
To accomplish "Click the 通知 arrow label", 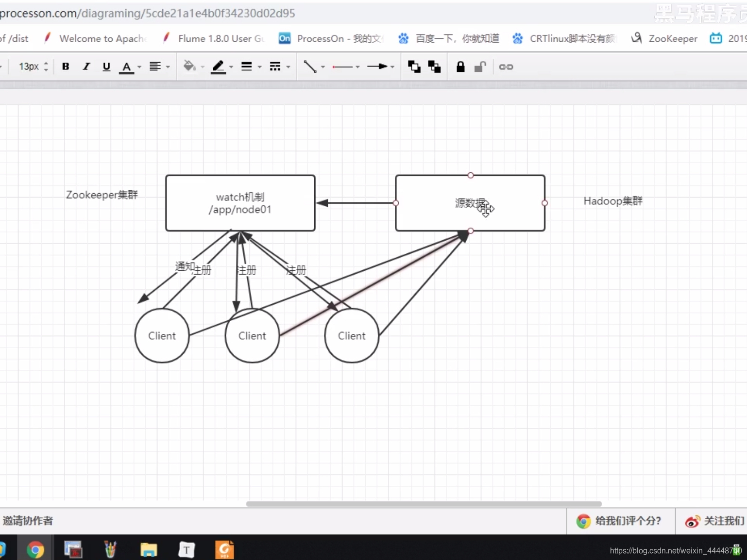I will click(x=185, y=266).
